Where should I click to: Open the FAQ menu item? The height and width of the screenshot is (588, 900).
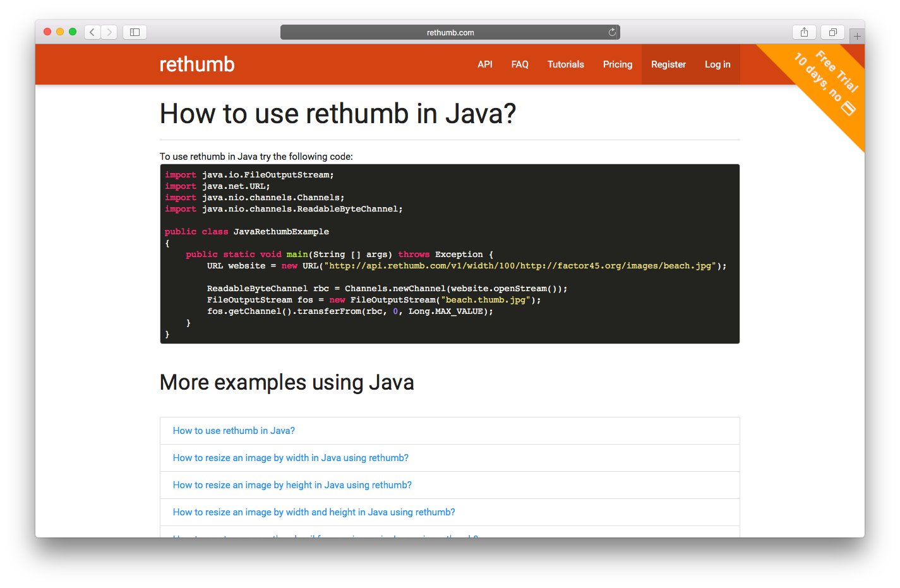click(x=520, y=64)
